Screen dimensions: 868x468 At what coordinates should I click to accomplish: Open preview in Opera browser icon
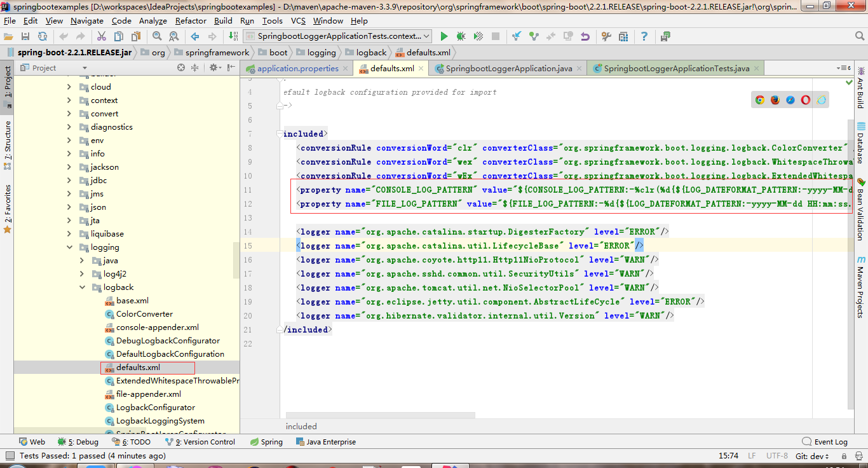pos(806,100)
